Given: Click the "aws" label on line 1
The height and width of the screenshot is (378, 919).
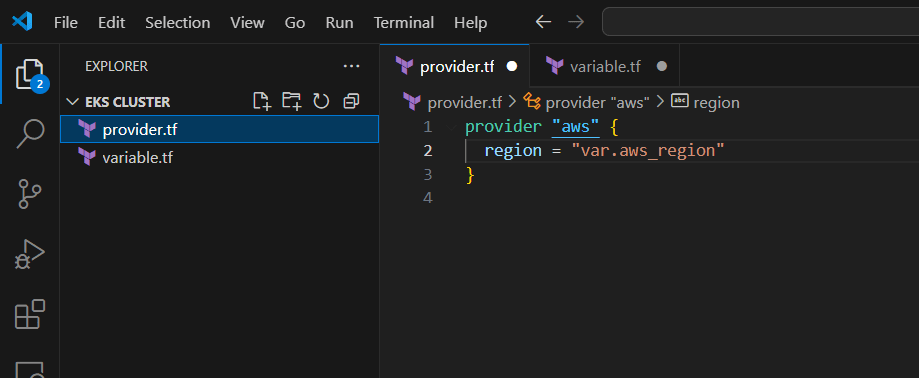Looking at the screenshot, I should pos(576,127).
